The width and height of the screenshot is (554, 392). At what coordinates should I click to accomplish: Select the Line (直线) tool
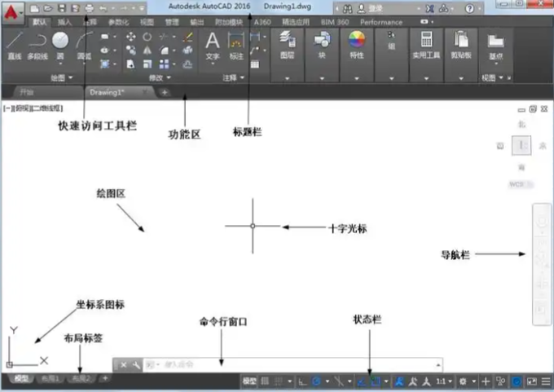(x=15, y=46)
